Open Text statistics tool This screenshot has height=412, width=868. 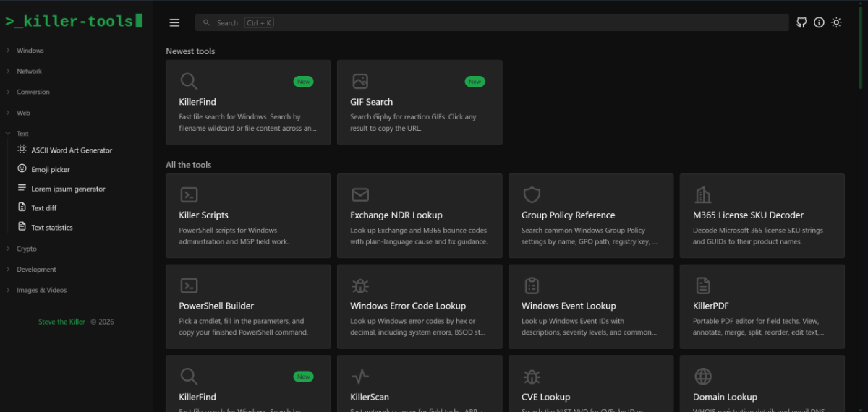click(x=52, y=228)
